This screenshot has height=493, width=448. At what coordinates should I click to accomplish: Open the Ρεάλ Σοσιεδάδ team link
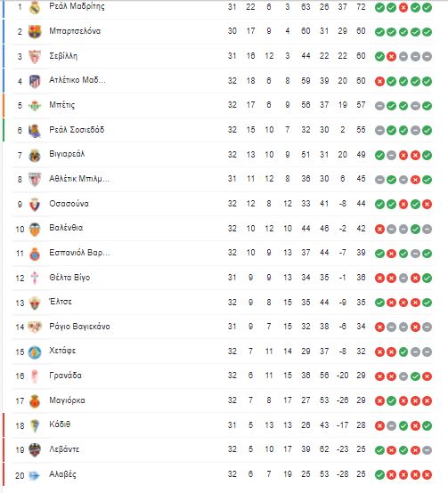coord(77,130)
